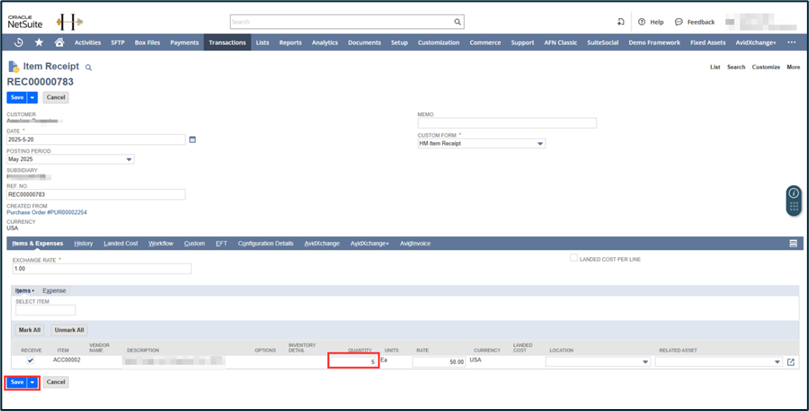
Task: Switch to the Configuration Details subtab
Action: [266, 243]
